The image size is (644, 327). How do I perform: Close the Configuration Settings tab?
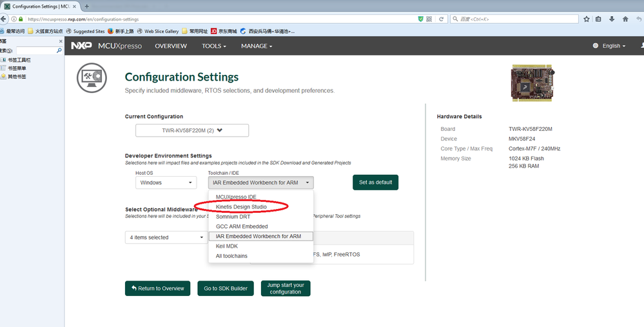pyautogui.click(x=74, y=6)
